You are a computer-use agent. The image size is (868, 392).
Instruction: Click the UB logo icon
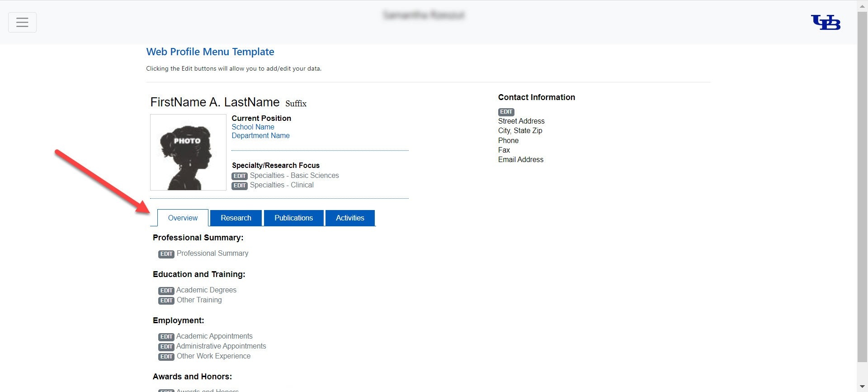[x=826, y=22]
